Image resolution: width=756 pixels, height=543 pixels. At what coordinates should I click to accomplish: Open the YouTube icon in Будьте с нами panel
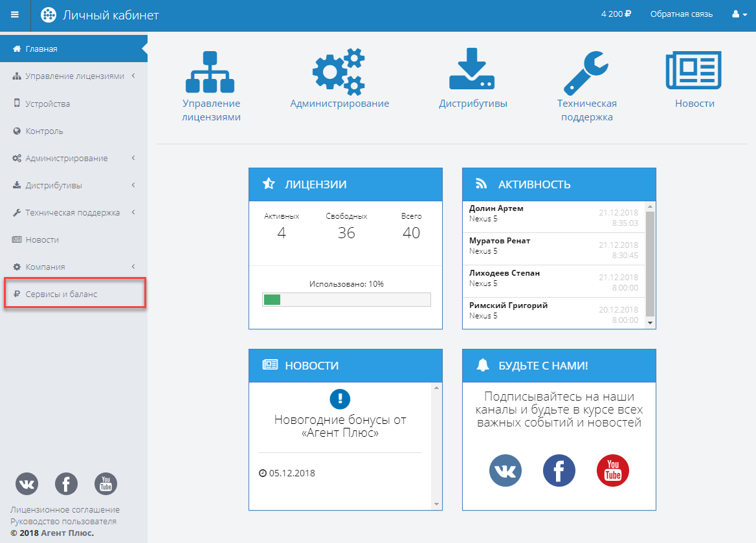(612, 471)
